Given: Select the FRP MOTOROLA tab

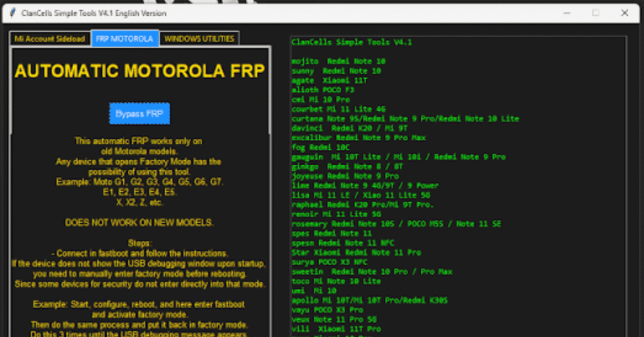Looking at the screenshot, I should 125,38.
